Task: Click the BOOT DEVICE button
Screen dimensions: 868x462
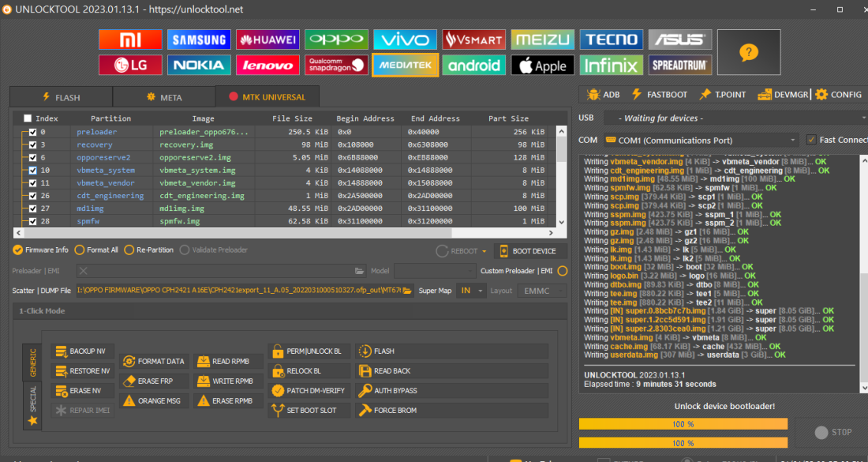Action: click(x=529, y=251)
